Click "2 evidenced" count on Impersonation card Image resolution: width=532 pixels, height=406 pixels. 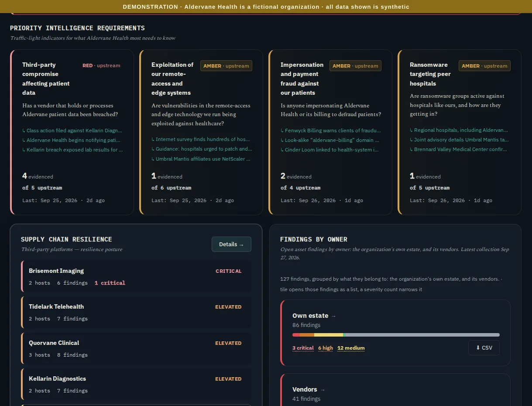[296, 176]
